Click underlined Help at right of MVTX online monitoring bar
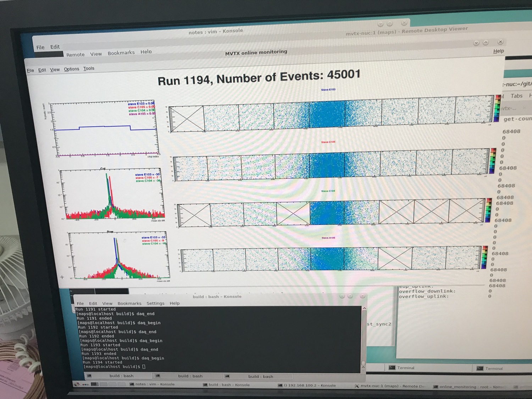The height and width of the screenshot is (399, 532). (498, 51)
